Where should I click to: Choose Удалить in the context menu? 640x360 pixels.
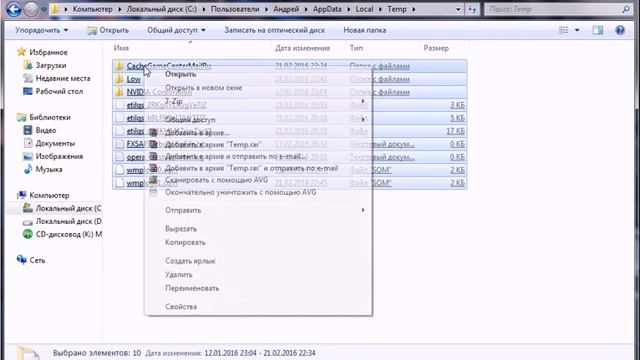(258, 275)
